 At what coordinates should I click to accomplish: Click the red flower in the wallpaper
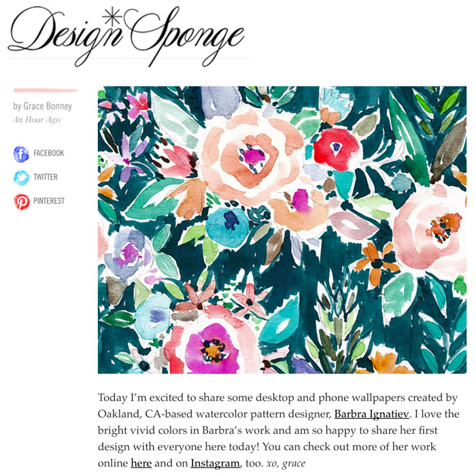(x=336, y=149)
